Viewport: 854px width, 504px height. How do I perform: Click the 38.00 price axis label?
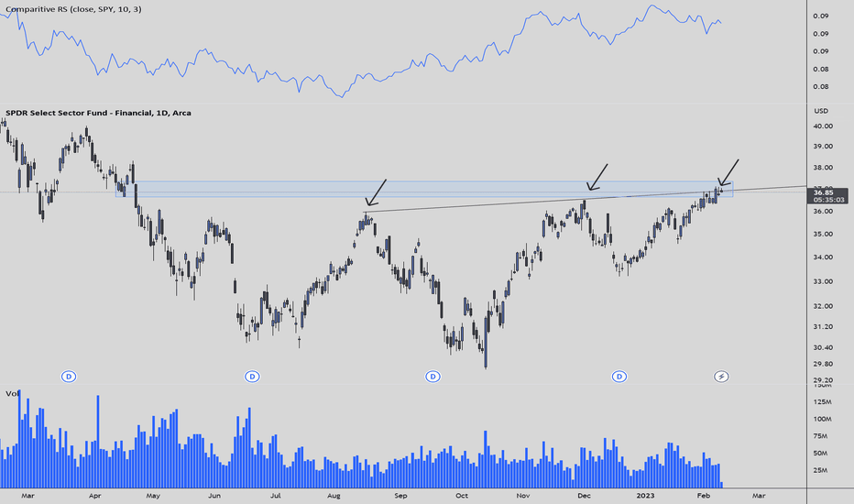click(823, 168)
